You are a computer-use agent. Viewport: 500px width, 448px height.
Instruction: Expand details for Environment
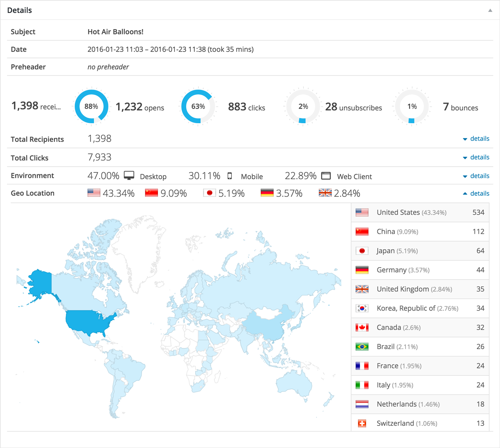click(476, 176)
